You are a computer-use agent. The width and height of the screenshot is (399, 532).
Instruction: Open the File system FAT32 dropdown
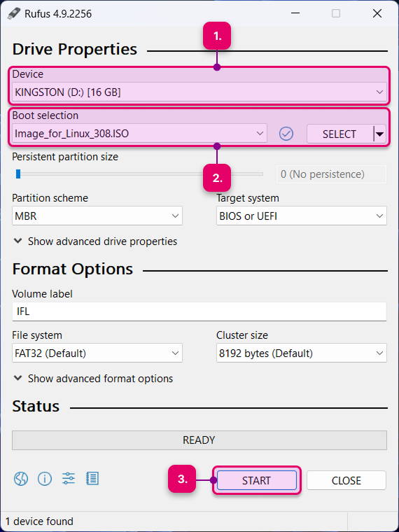point(97,353)
